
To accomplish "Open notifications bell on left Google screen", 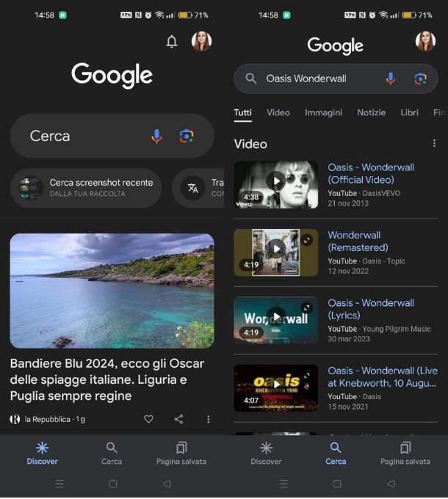I will pos(172,41).
